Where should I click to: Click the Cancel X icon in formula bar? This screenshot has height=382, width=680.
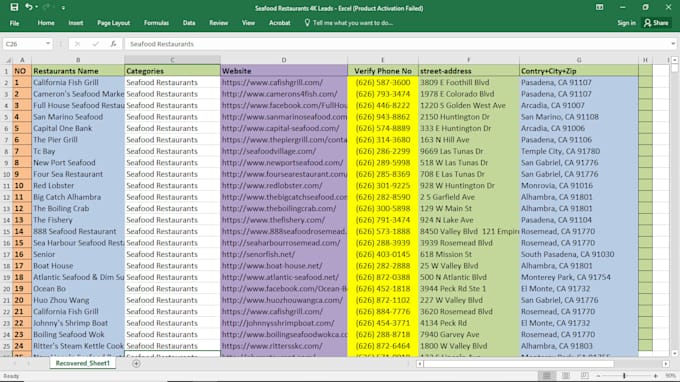point(77,44)
